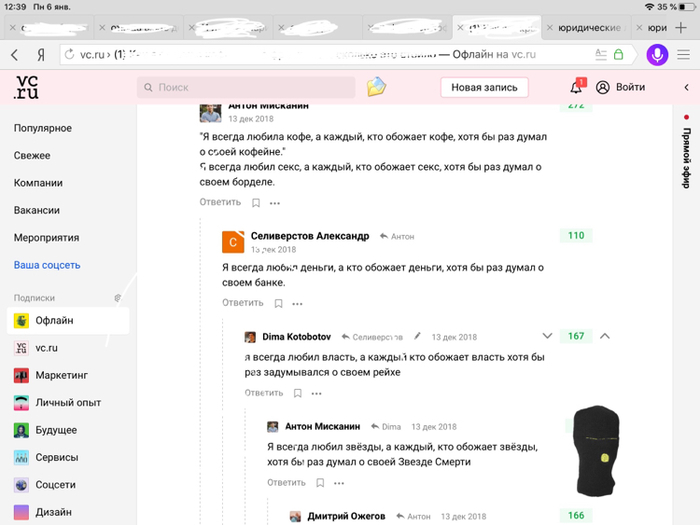Go back with the browser back chevron
The image size is (700, 525).
click(14, 55)
